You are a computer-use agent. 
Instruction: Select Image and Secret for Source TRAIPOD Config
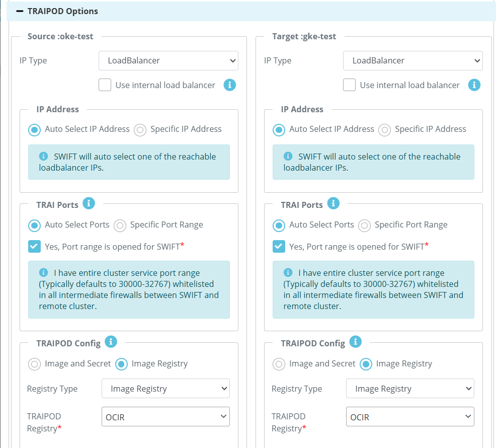pos(35,364)
